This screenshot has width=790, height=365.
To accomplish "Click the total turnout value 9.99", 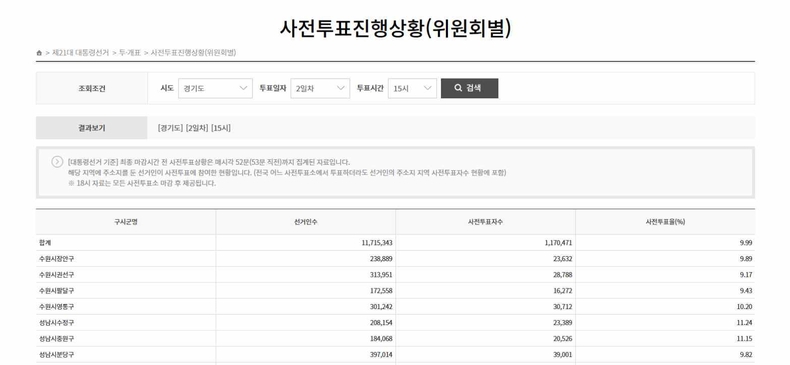I will coord(746,242).
